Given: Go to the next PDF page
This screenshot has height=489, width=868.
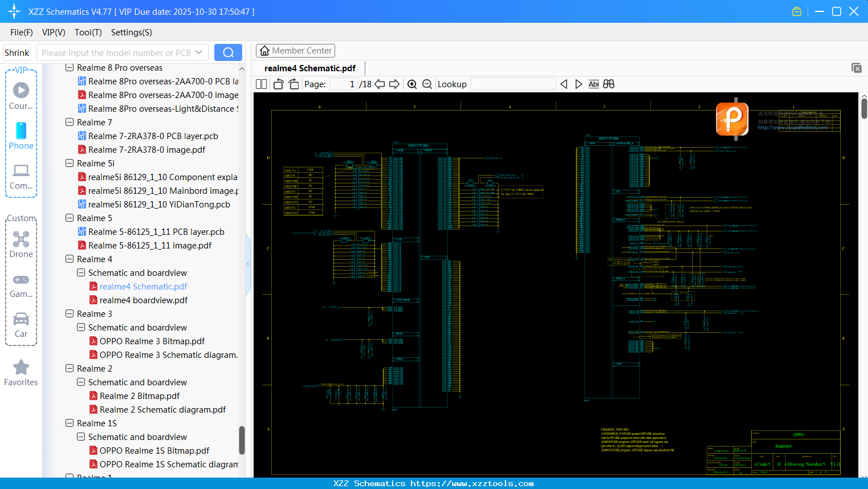Looking at the screenshot, I should coord(394,84).
